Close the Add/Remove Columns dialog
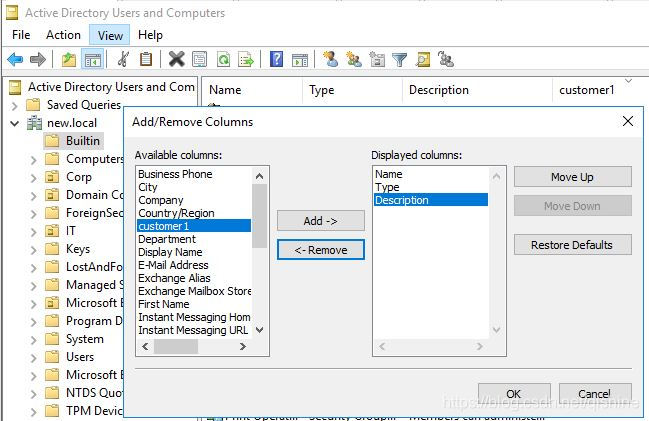Screen dimensions: 649x421 (628, 121)
